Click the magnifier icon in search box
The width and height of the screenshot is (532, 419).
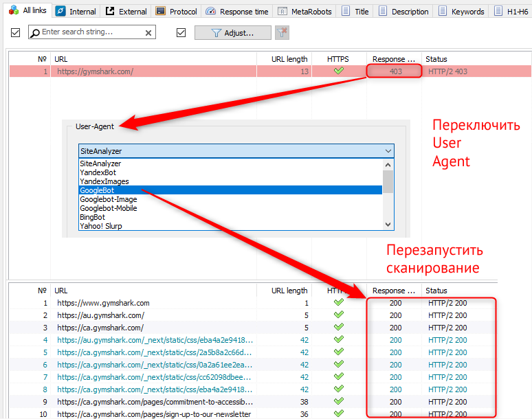coord(35,32)
